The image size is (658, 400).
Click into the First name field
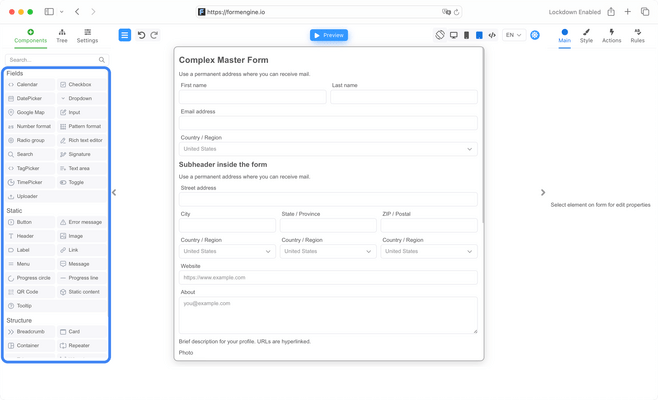tap(253, 97)
